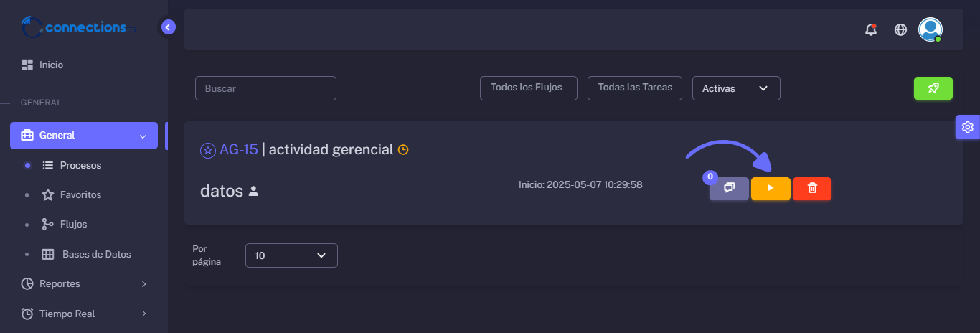
Task: Click the green rocket launch button
Action: (x=933, y=88)
